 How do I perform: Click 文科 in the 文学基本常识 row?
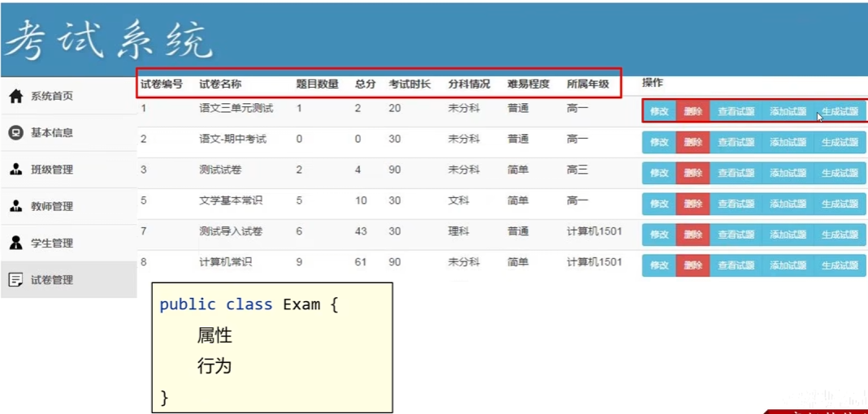coord(458,201)
